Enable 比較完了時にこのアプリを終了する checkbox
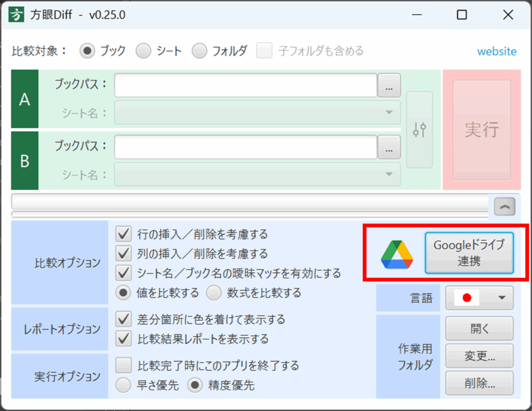The height and width of the screenshot is (411, 532). click(124, 365)
